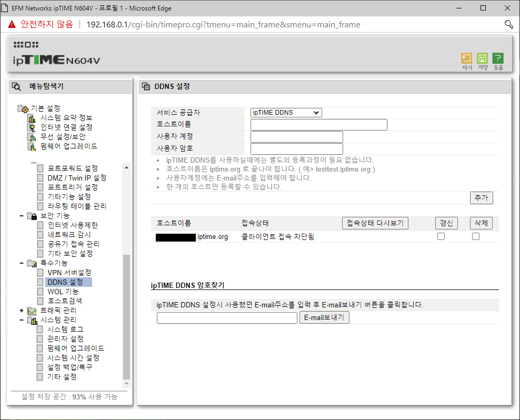This screenshot has width=520, height=420.
Task: Click the 호스트이름 input field
Action: point(319,125)
